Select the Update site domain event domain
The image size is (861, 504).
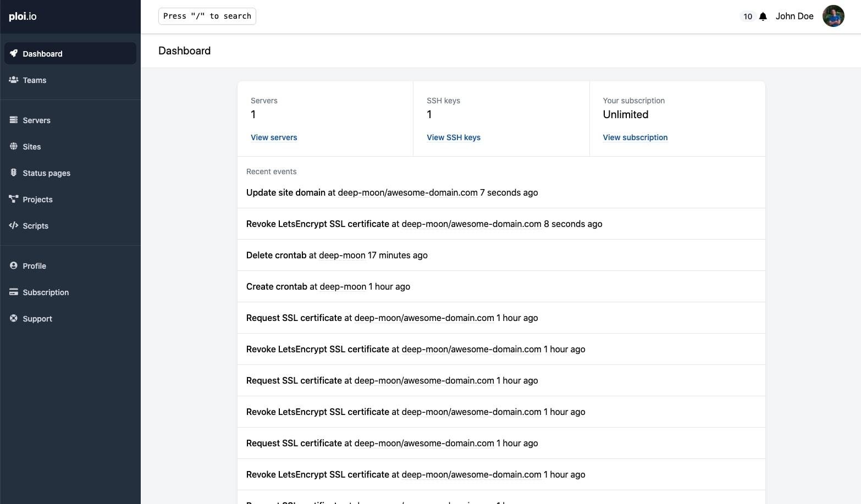(407, 193)
